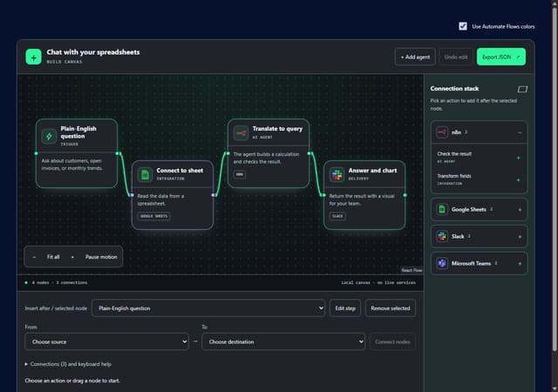This screenshot has width=558, height=392.
Task: Click the left input handle of Plain-English question
Action: coord(37,153)
